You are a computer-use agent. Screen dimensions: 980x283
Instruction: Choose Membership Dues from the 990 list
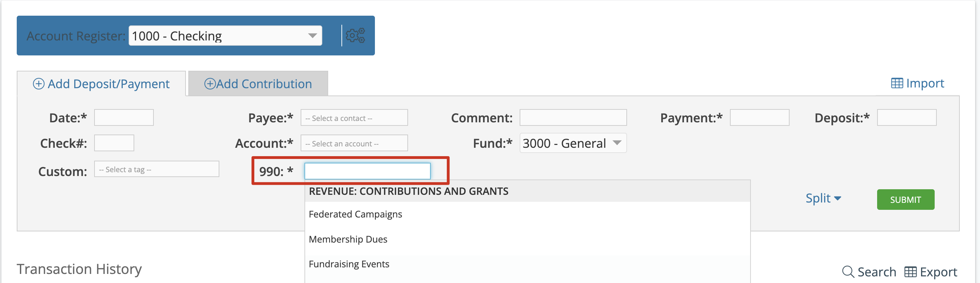(348, 239)
